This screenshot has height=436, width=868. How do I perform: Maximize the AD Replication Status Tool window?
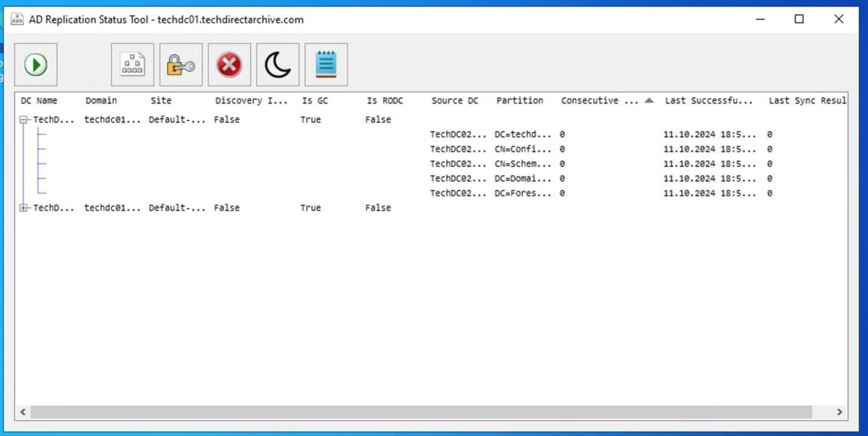799,19
